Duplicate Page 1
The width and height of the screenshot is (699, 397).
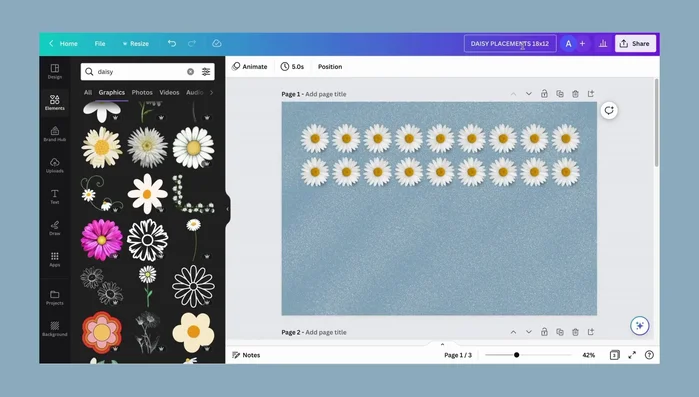(560, 94)
